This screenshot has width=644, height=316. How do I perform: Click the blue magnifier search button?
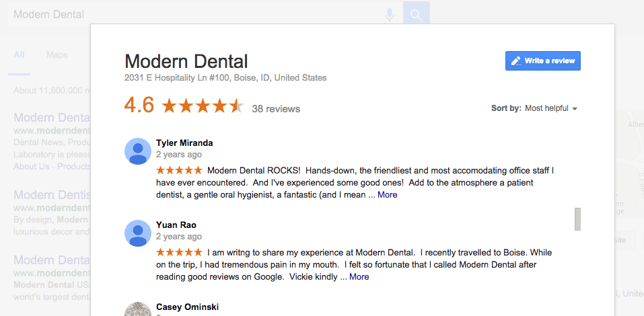[x=417, y=15]
